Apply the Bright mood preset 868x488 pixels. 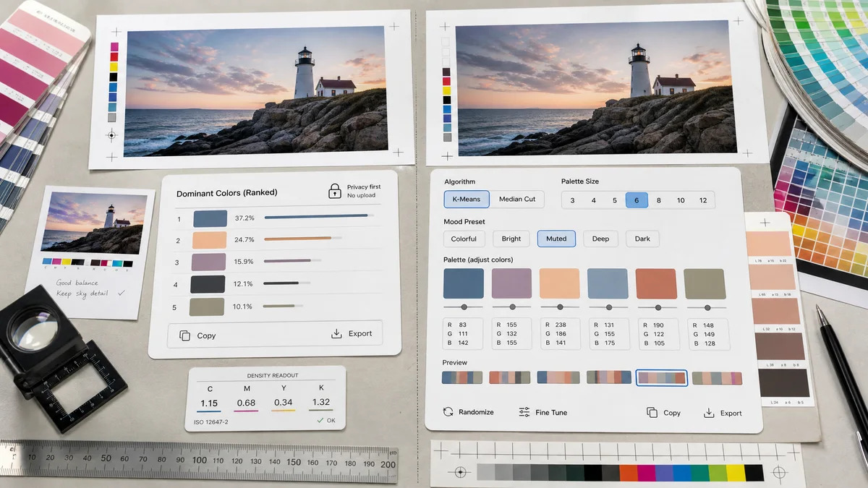tap(511, 239)
